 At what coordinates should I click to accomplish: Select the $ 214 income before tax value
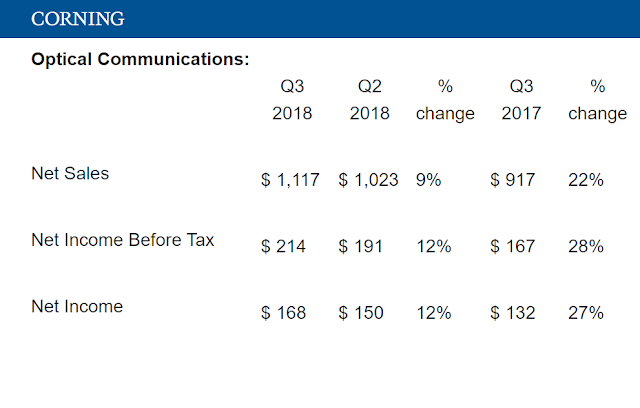pyautogui.click(x=283, y=246)
